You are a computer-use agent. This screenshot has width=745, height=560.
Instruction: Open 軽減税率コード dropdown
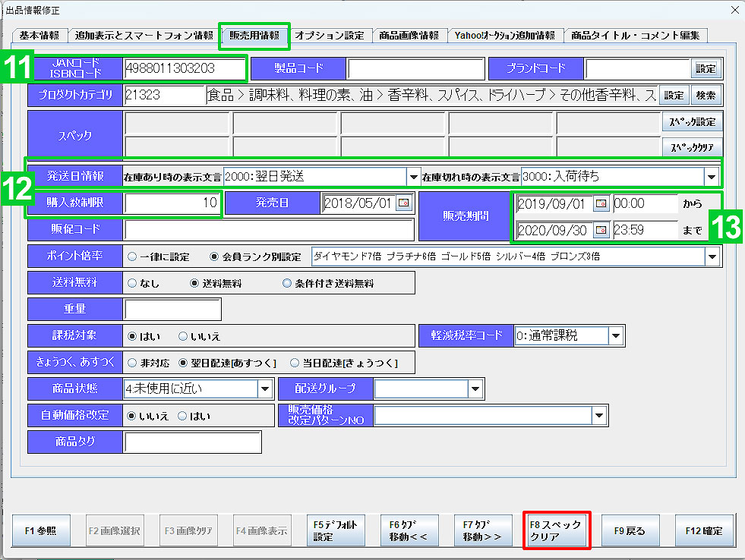[615, 335]
